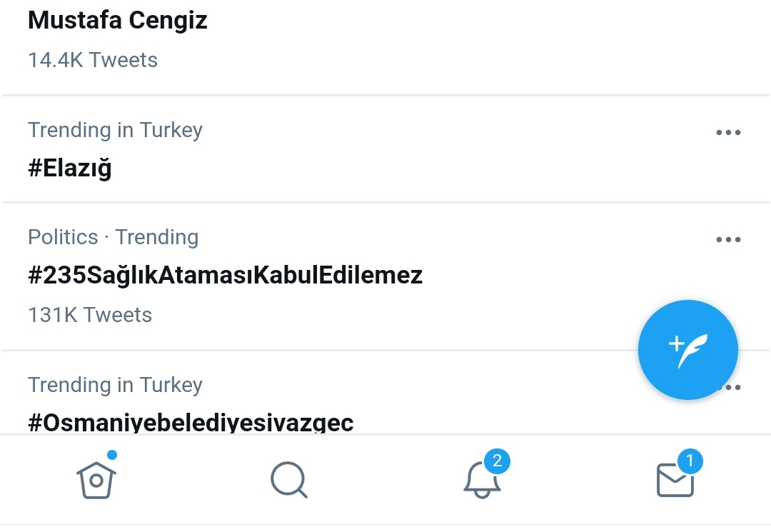This screenshot has height=532, width=771.
Task: Open the Search magnifier tab
Action: (x=289, y=480)
